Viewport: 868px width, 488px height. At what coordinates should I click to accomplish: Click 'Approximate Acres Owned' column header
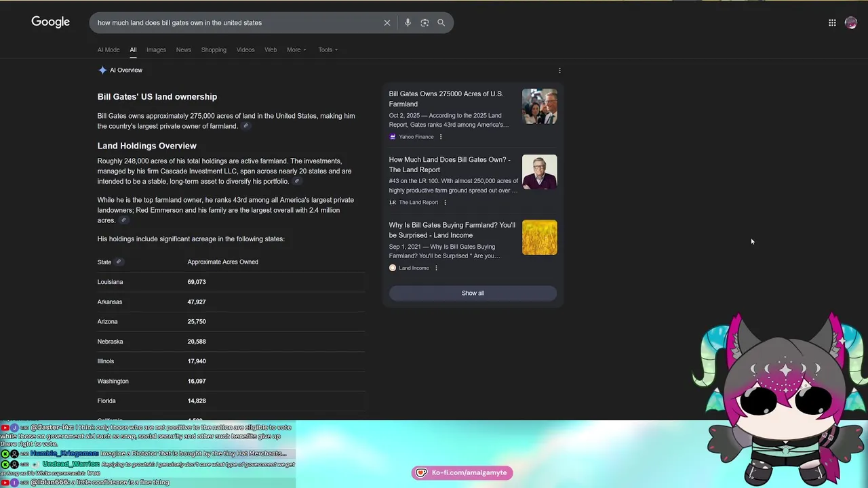point(222,262)
